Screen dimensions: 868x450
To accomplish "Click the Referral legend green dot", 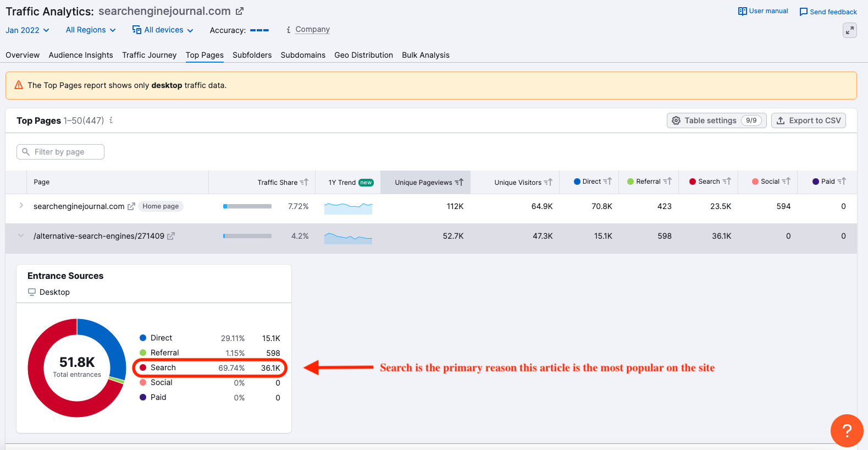I will pyautogui.click(x=143, y=353).
